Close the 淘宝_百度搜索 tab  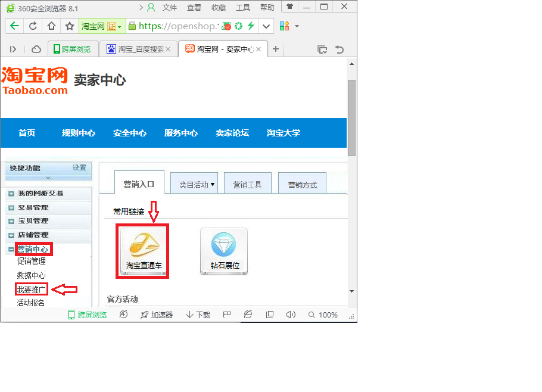coord(168,49)
